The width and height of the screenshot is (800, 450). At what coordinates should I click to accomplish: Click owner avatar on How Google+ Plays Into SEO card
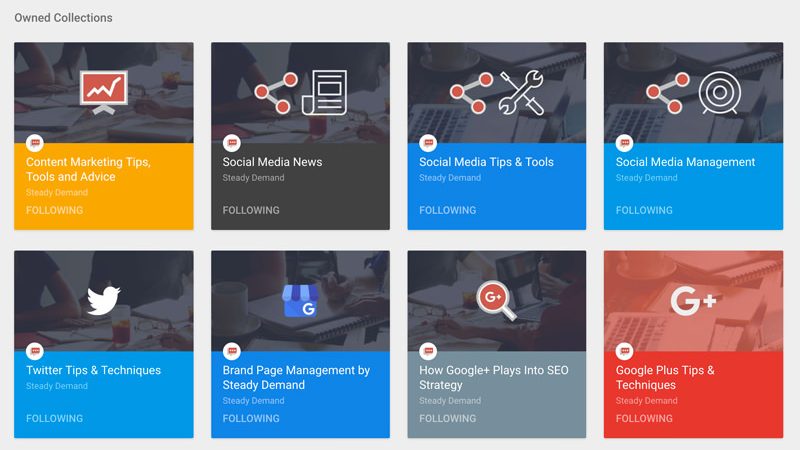(x=428, y=351)
